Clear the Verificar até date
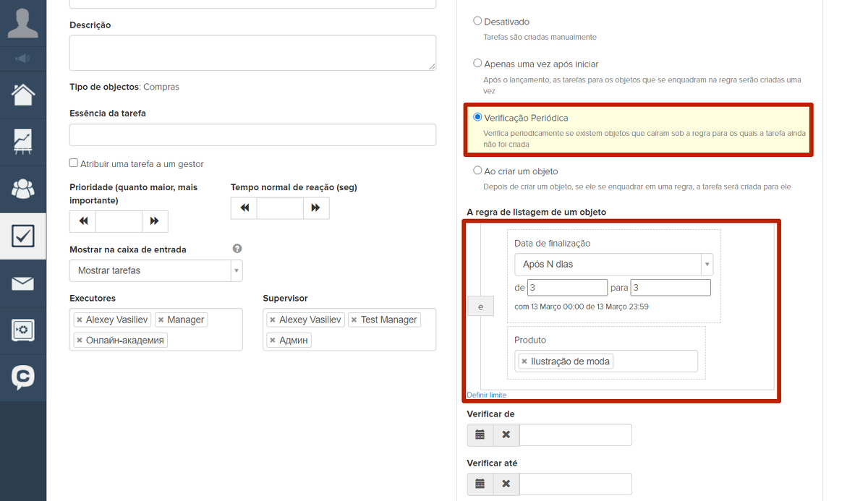The height and width of the screenshot is (501, 868). pos(506,484)
